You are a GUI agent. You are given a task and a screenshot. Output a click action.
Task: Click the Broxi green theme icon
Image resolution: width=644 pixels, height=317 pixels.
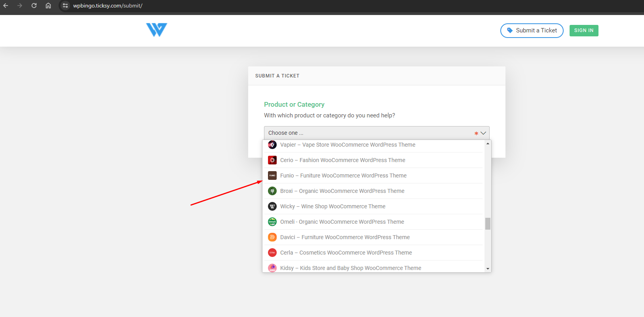pyautogui.click(x=272, y=191)
